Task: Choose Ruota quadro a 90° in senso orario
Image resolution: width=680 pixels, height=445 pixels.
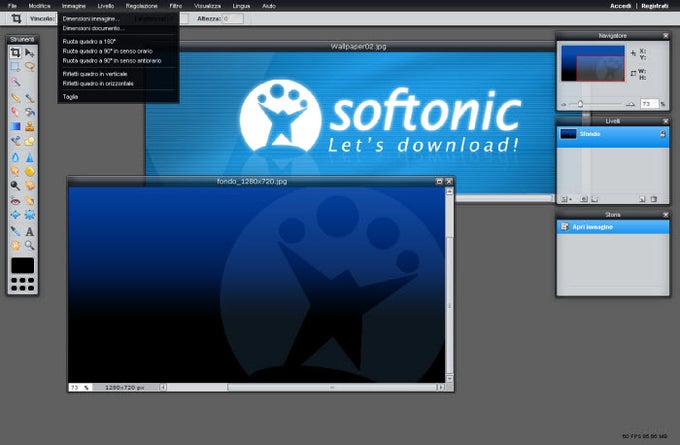Action: pos(118,51)
